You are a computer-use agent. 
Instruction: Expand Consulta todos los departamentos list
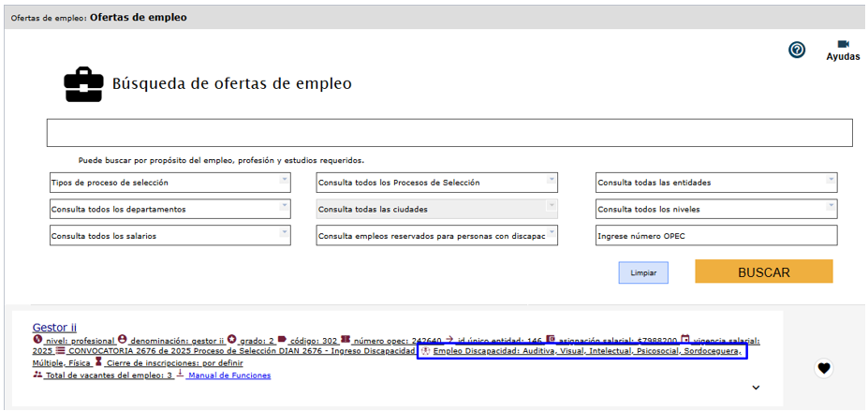(170, 209)
